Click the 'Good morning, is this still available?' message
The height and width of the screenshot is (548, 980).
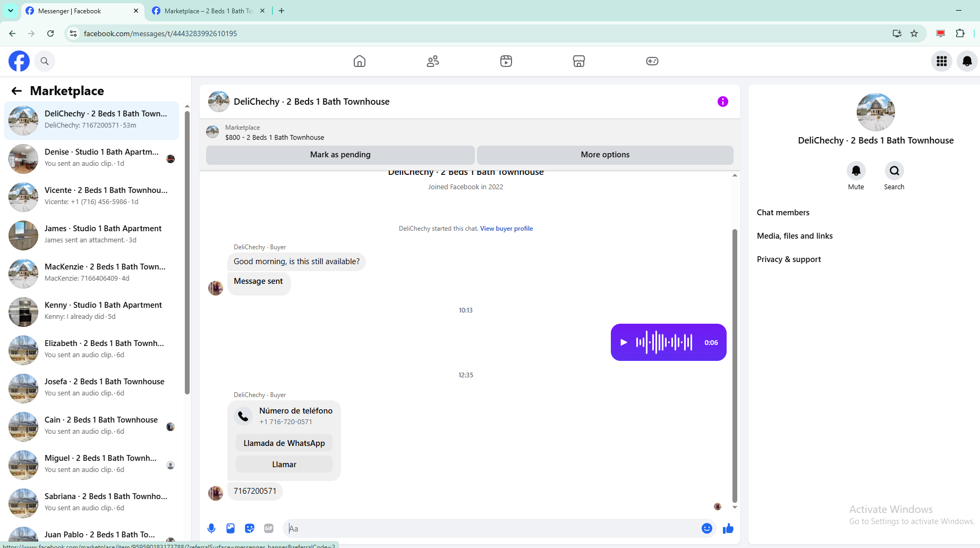tap(296, 262)
